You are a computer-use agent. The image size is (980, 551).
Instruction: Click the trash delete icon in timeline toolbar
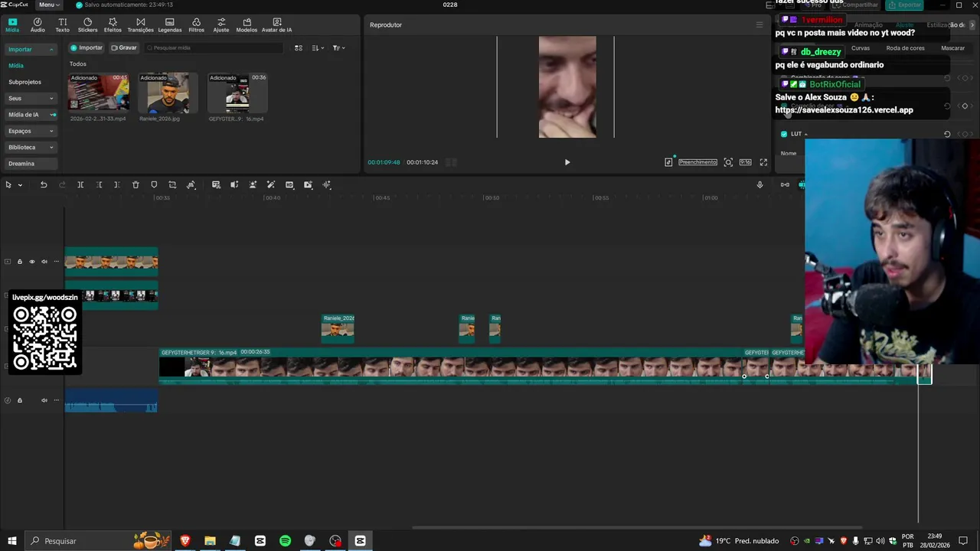136,184
